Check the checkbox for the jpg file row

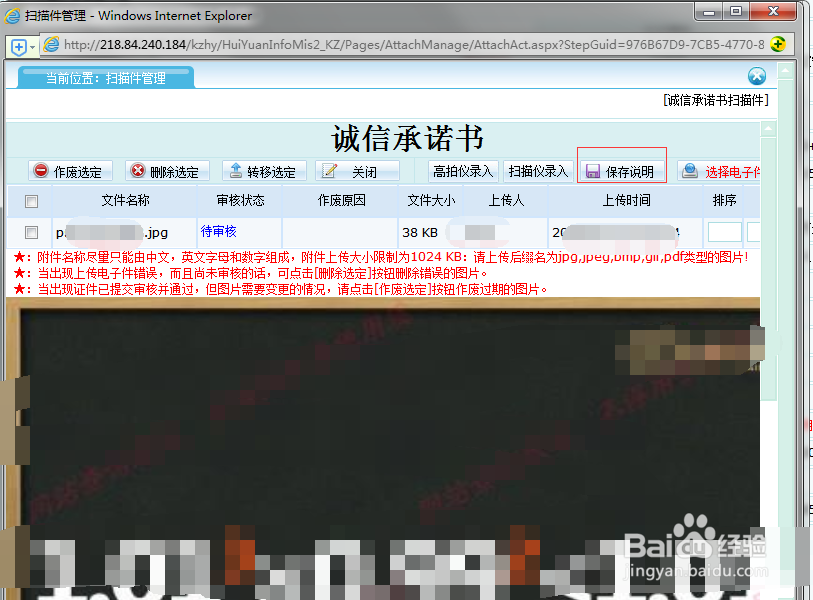point(32,232)
